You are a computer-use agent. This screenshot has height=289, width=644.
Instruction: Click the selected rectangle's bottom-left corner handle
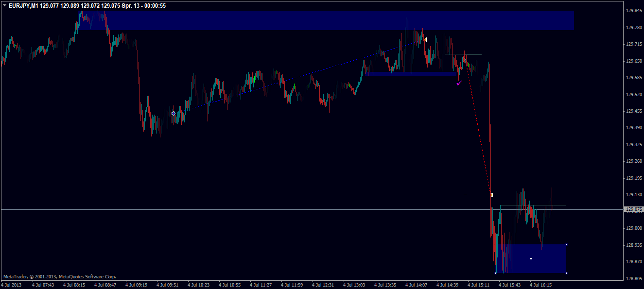click(495, 273)
